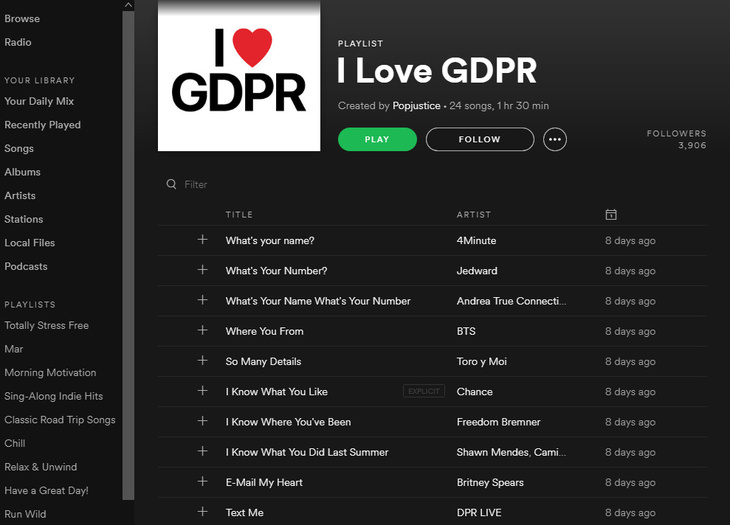Open the three-dots more options button
This screenshot has width=730, height=525.
coord(554,139)
